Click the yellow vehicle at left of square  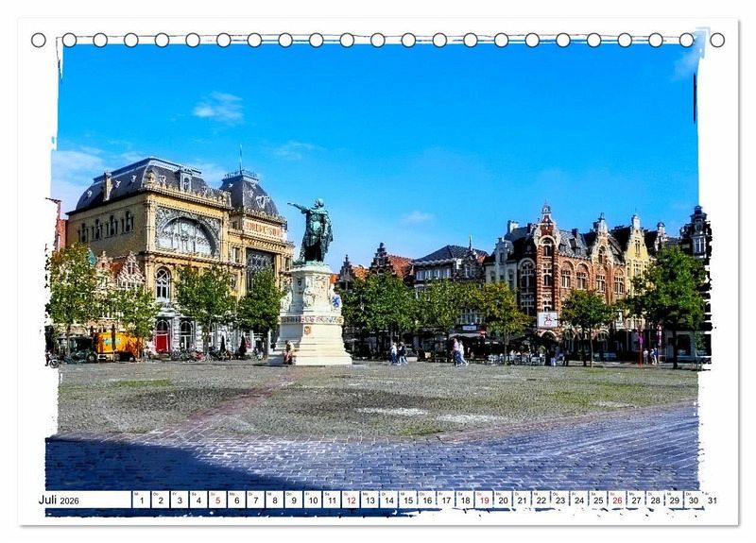pos(115,344)
